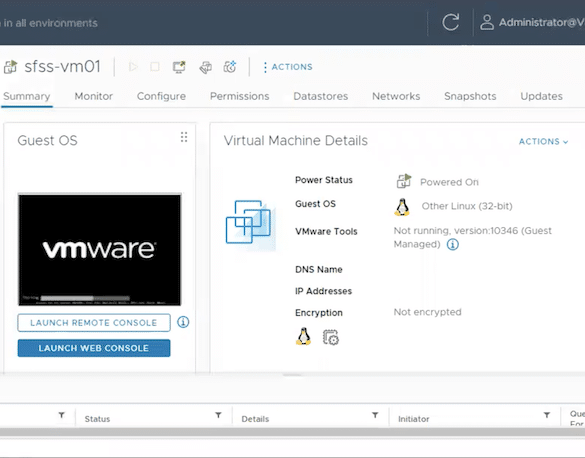This screenshot has height=458, width=585.
Task: Open the VM console preview thumbnail
Action: 100,250
